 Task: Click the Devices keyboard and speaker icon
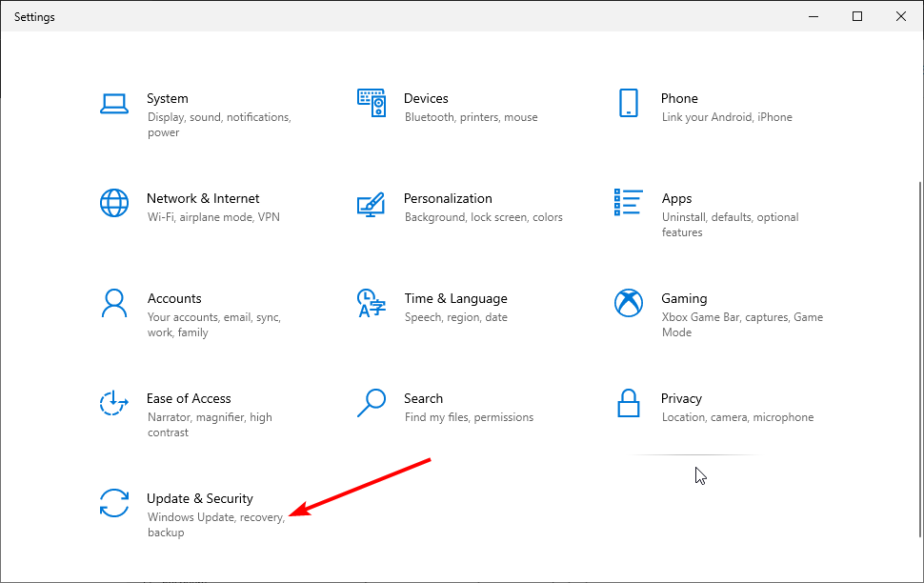click(x=372, y=103)
